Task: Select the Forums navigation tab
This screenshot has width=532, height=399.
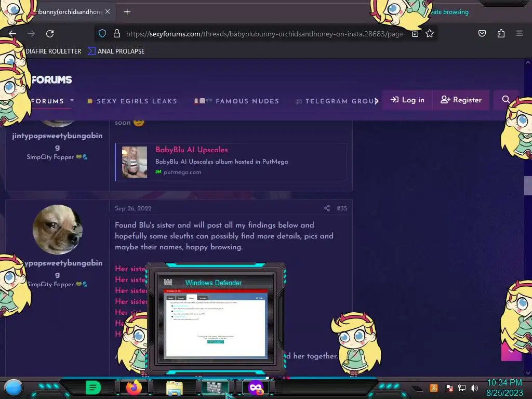Action: pyautogui.click(x=47, y=101)
